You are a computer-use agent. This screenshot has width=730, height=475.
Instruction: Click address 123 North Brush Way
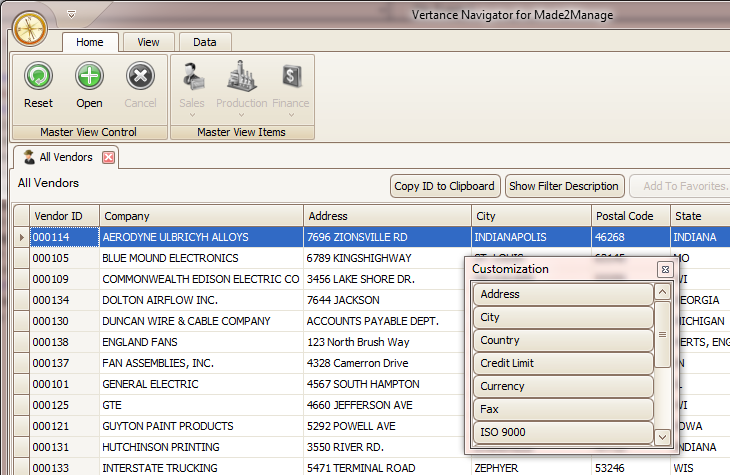pos(387,342)
